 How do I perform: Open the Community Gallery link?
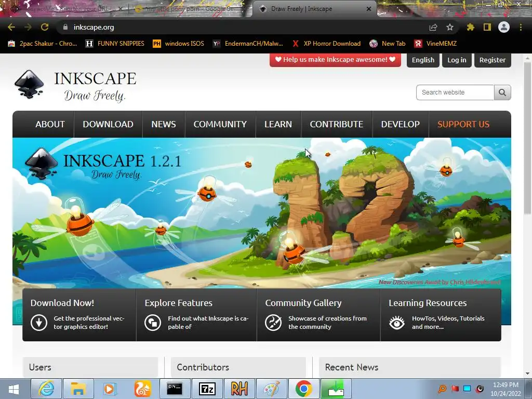[x=303, y=303]
